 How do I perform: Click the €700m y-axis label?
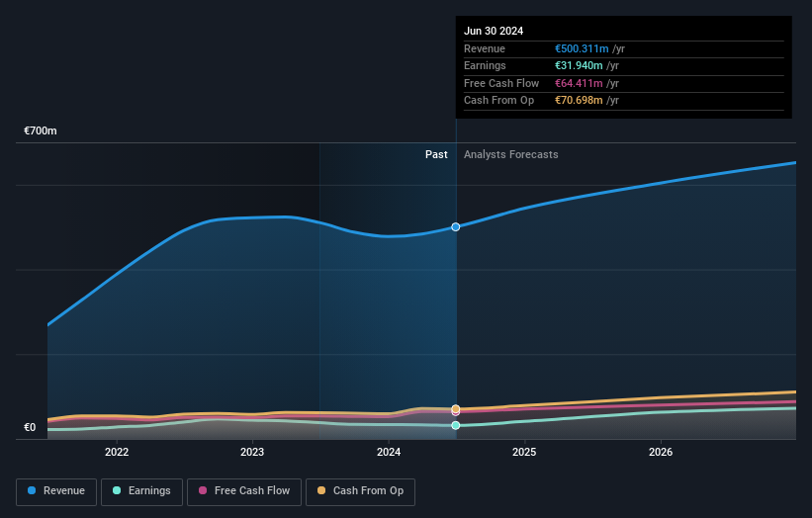coord(41,130)
